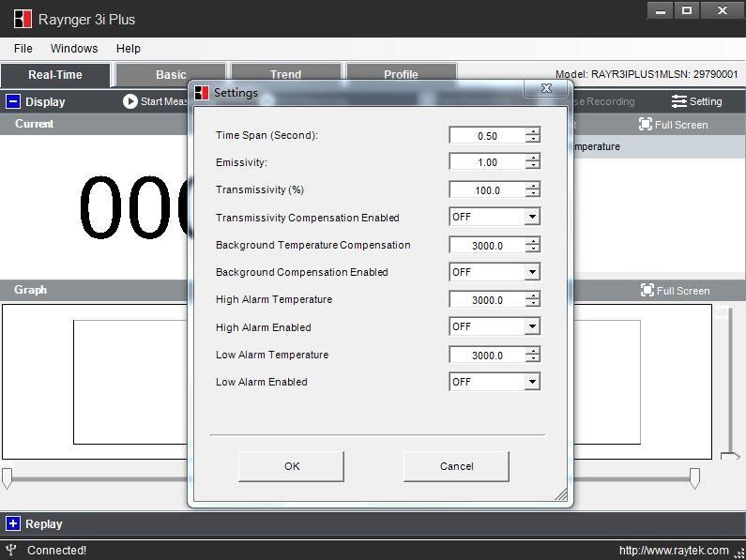
Task: Adjust Low Alarm Temperature stepper arrows
Action: click(533, 356)
